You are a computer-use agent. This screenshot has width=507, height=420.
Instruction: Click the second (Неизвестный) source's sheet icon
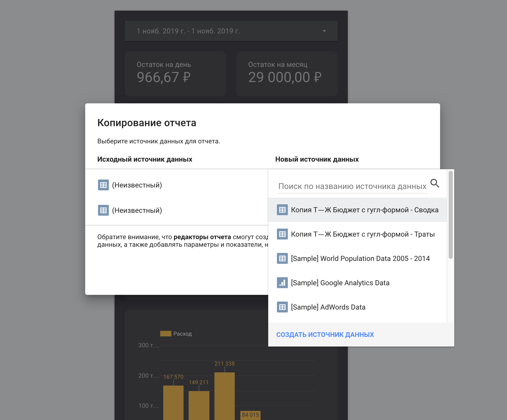pyautogui.click(x=103, y=210)
